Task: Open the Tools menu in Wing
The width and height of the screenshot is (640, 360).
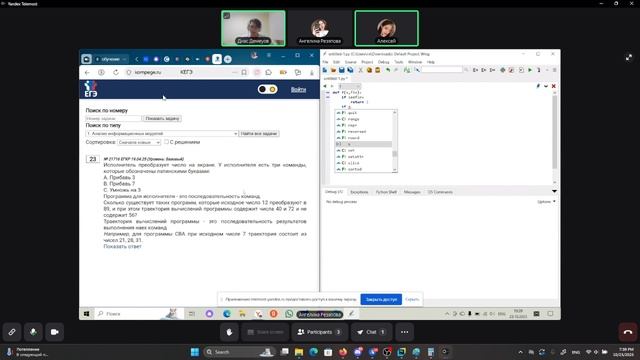Action: (399, 62)
